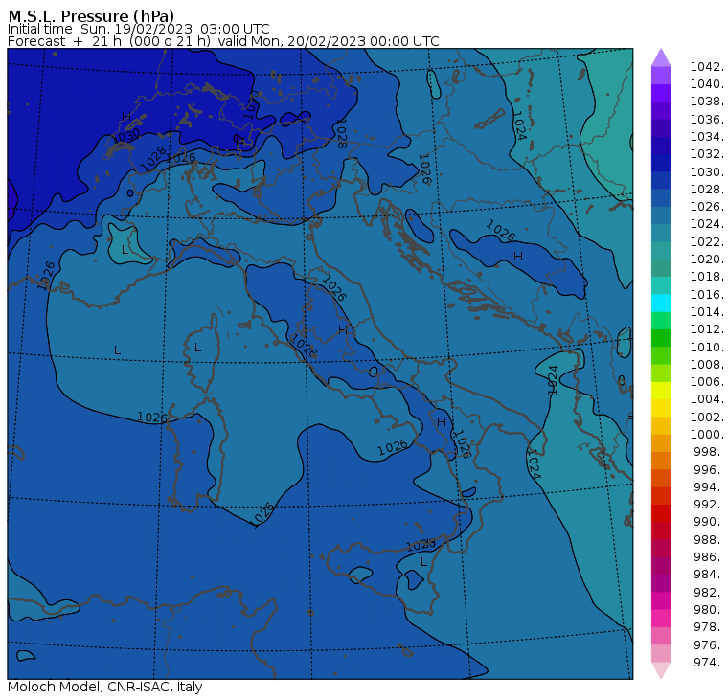Click the 1000. legend label
This screenshot has width=728, height=700.
tap(707, 435)
